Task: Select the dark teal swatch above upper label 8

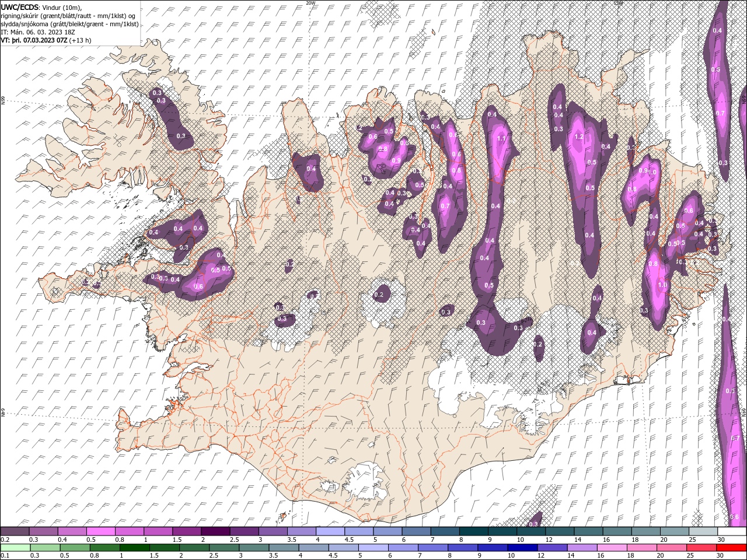Action: pyautogui.click(x=474, y=531)
